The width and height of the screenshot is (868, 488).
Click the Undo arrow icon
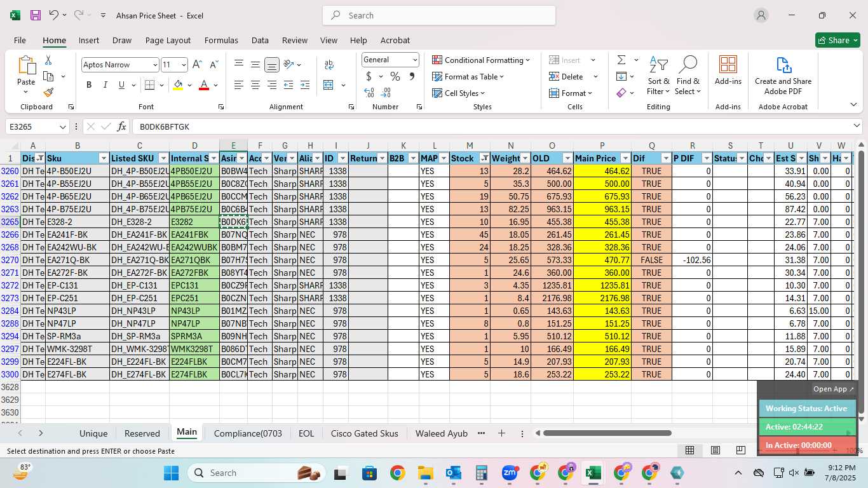pyautogui.click(x=54, y=15)
